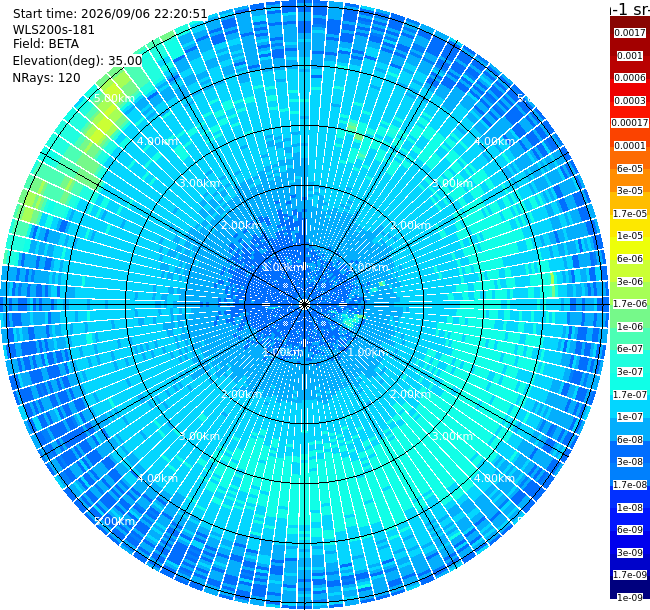Click the 1.7e-06 colorbar label
This screenshot has width=650, height=610.
click(x=630, y=304)
